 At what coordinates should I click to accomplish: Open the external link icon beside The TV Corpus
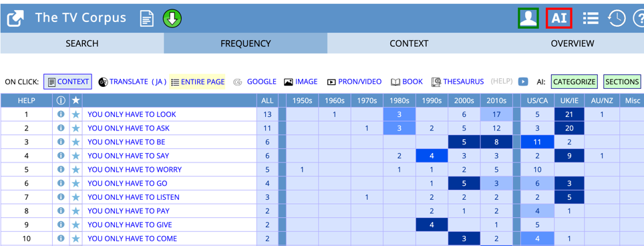[15, 19]
